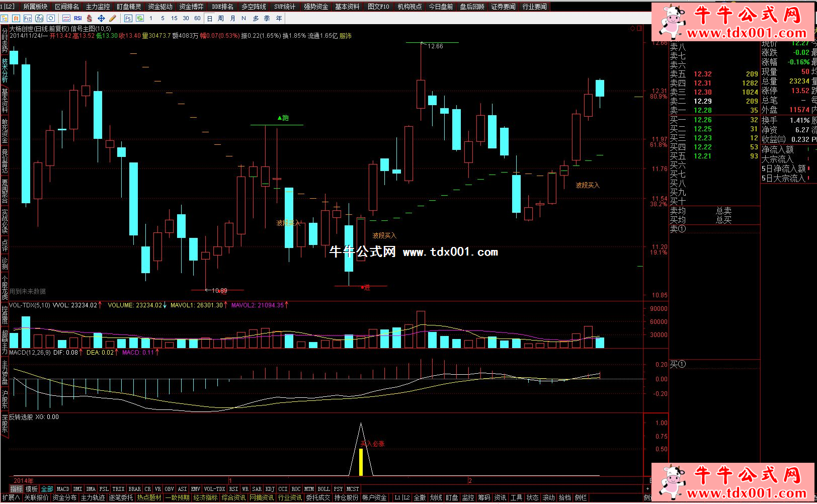
Task: Toggle the 60-minute period button
Action: click(x=197, y=18)
